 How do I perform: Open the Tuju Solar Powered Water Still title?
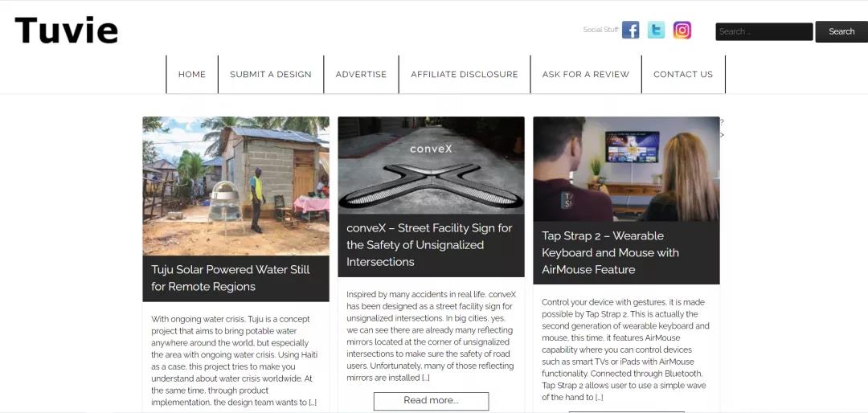click(231, 278)
